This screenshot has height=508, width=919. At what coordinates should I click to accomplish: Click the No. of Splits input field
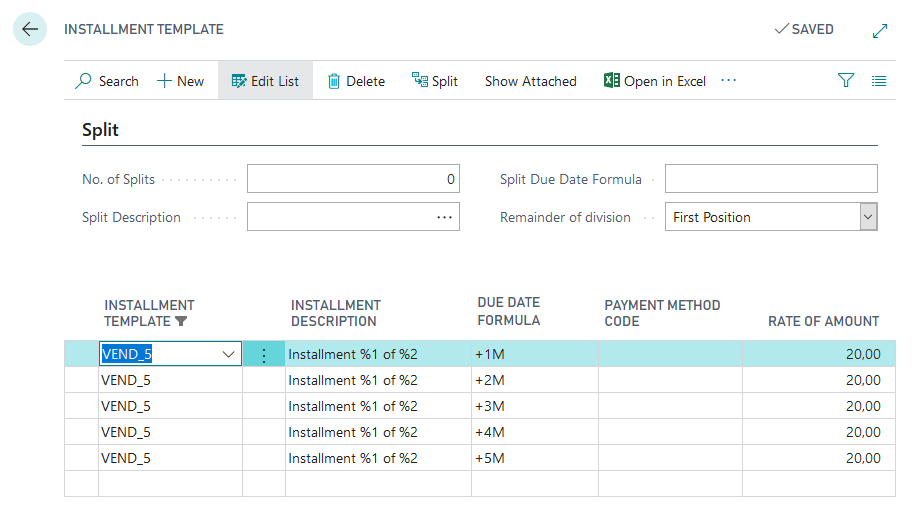tap(352, 179)
